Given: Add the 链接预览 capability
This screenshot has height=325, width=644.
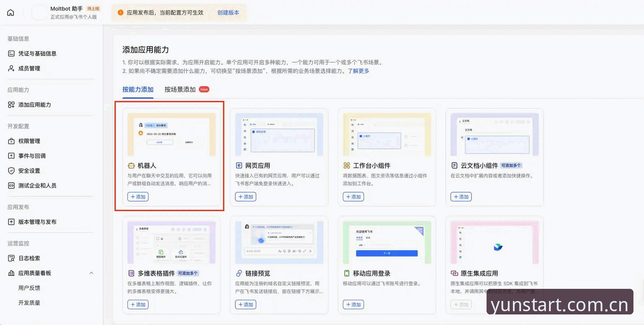Looking at the screenshot, I should pos(246,304).
